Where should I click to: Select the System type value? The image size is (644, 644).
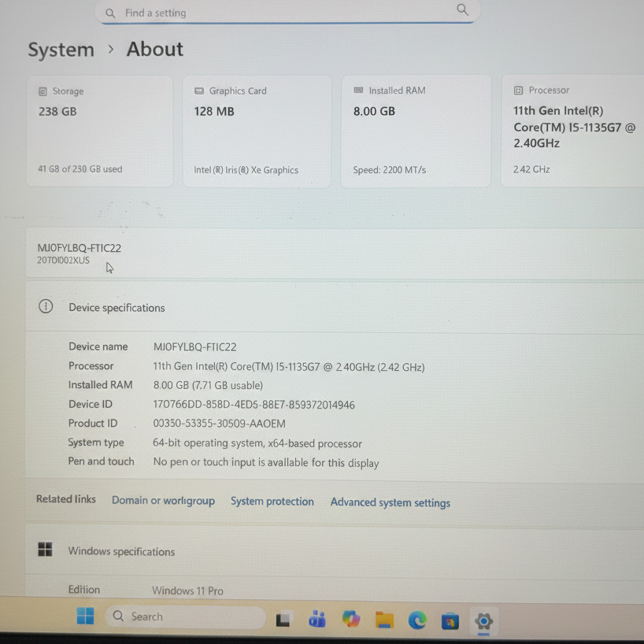click(x=257, y=443)
